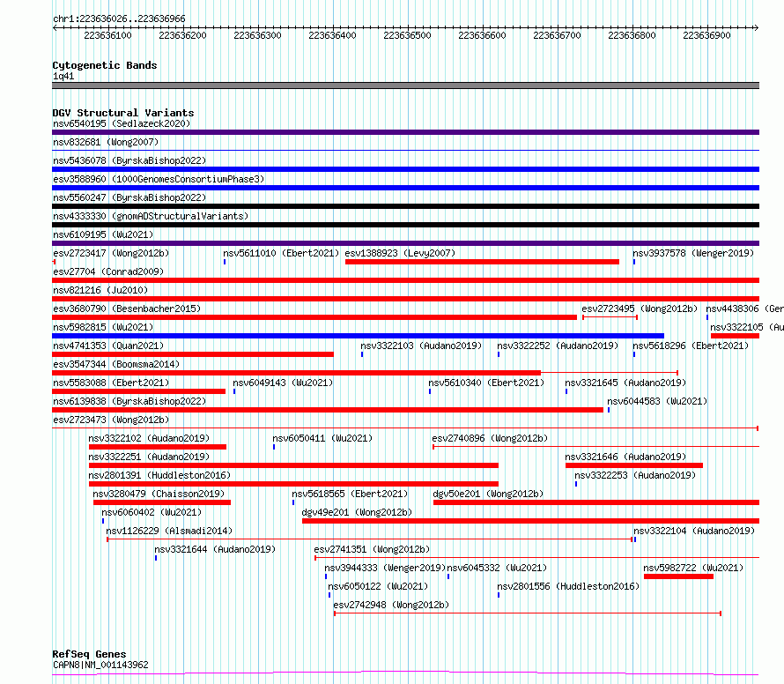
Task: Select nsv4438306 variant label
Action: point(744,309)
